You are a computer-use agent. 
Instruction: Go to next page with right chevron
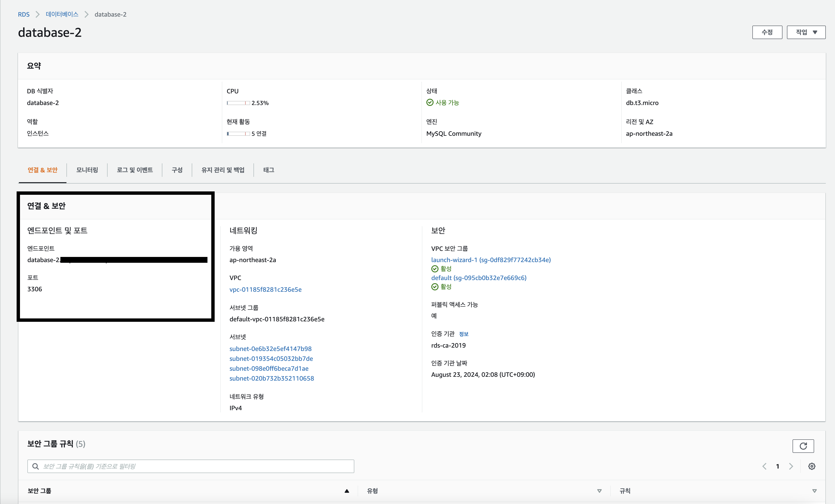click(x=791, y=466)
